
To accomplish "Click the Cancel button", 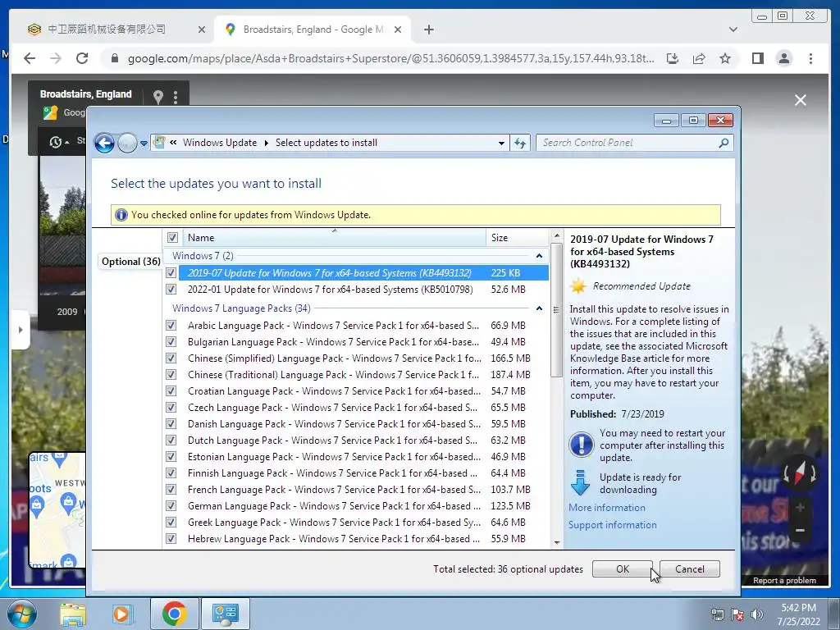I will (x=689, y=569).
